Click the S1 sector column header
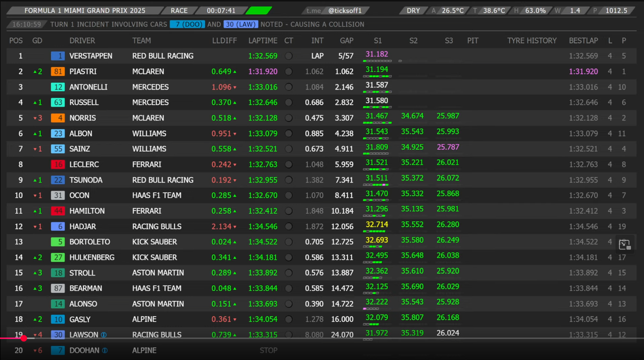 pyautogui.click(x=377, y=41)
